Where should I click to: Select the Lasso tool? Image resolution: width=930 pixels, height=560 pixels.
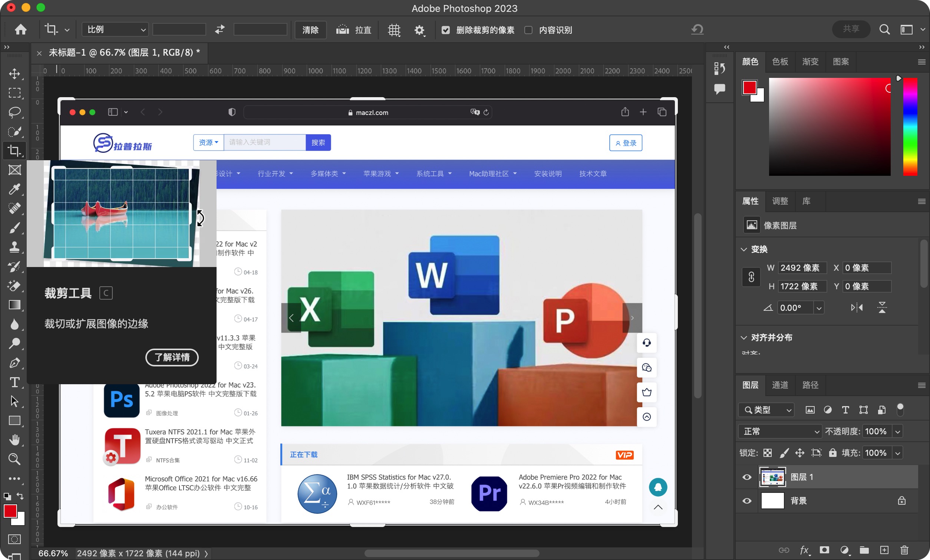(15, 112)
